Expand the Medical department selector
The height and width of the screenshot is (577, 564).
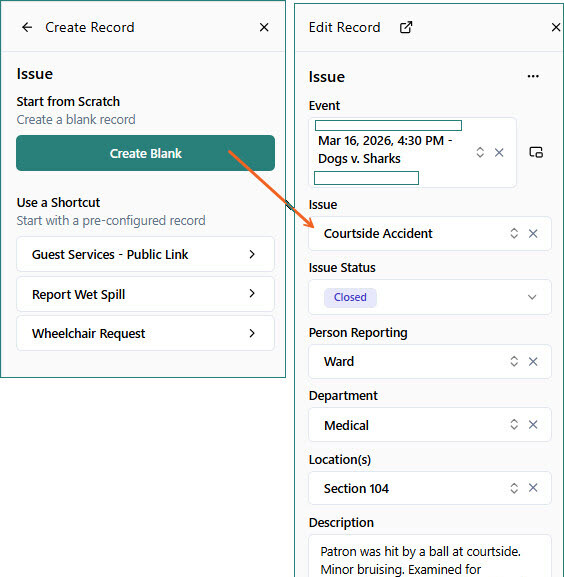514,425
